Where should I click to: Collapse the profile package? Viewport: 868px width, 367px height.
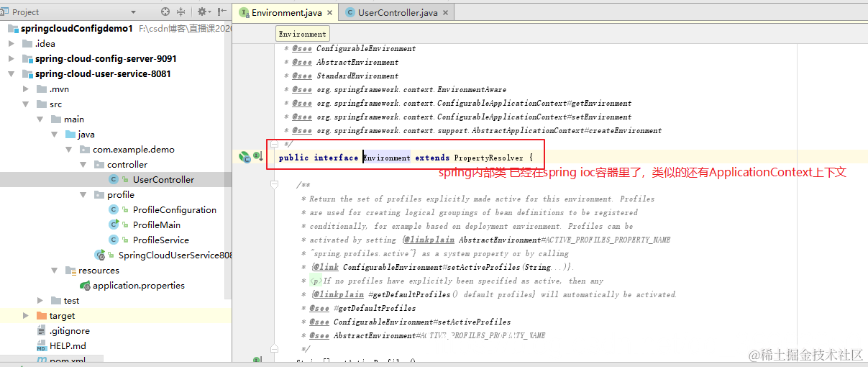pos(83,194)
